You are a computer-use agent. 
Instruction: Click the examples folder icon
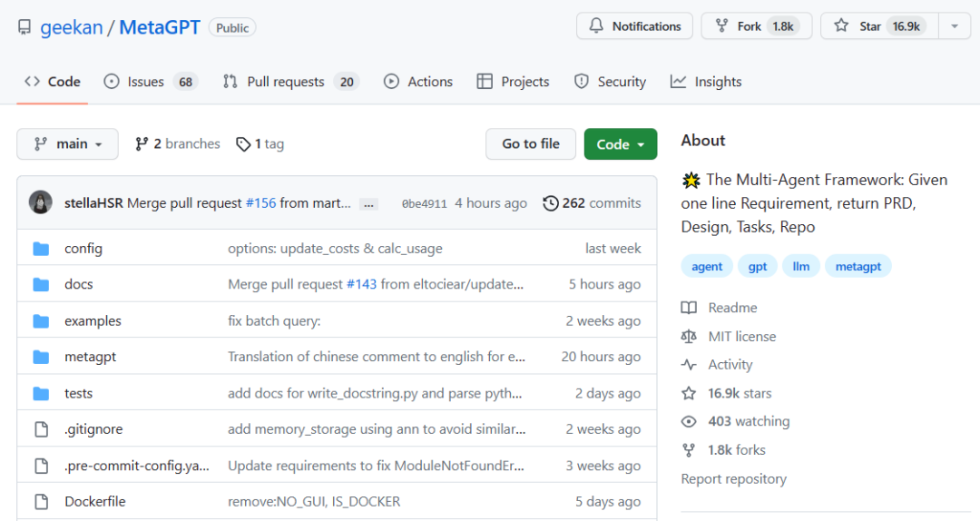[41, 320]
